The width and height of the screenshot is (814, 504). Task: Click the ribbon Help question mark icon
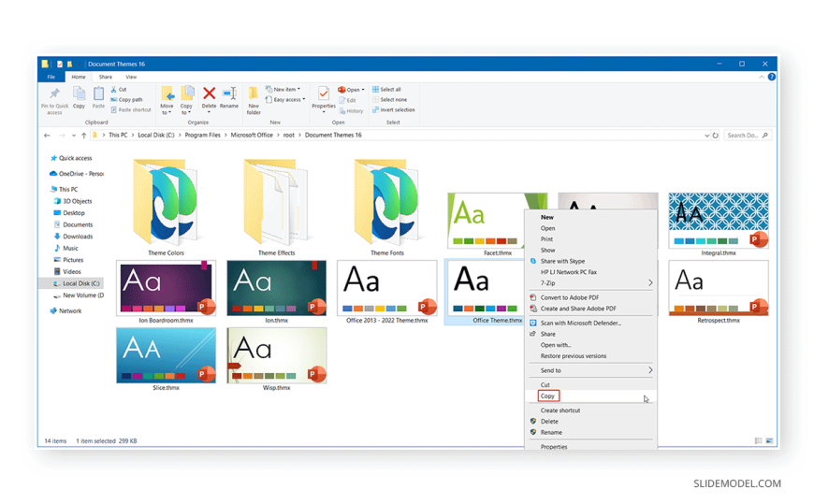(x=772, y=77)
